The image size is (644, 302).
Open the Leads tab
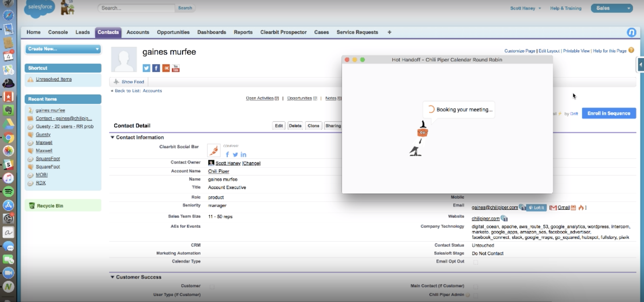[83, 32]
